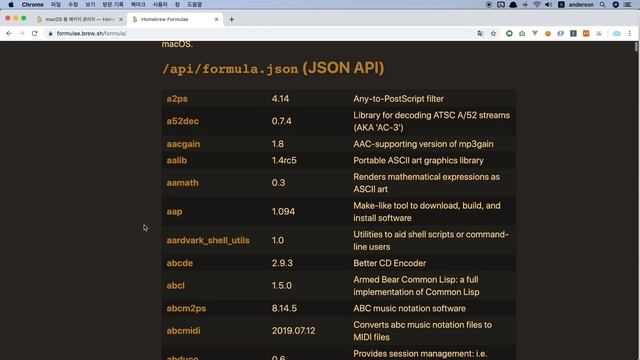
Task: Open the abcl formula link
Action: point(176,286)
